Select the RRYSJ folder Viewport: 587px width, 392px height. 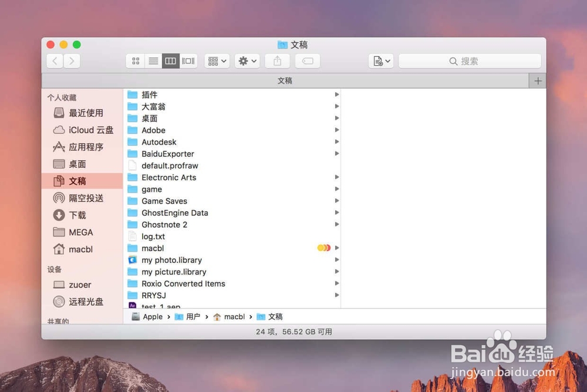(232, 295)
